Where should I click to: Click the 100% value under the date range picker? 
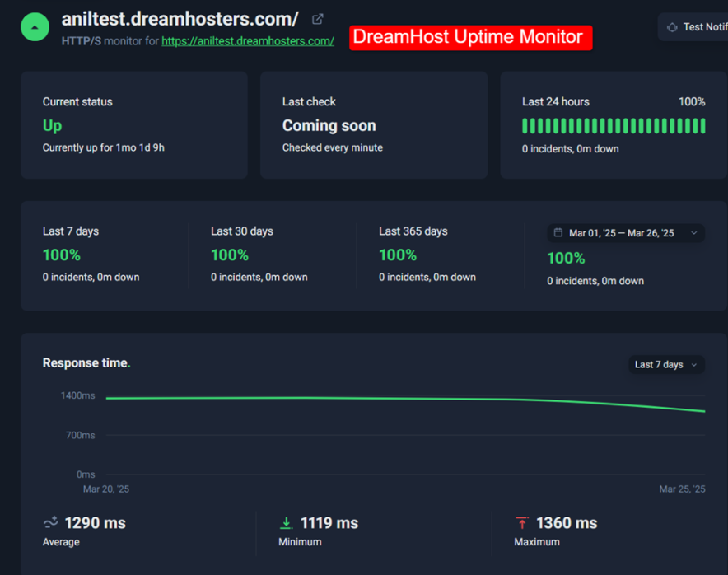566,258
